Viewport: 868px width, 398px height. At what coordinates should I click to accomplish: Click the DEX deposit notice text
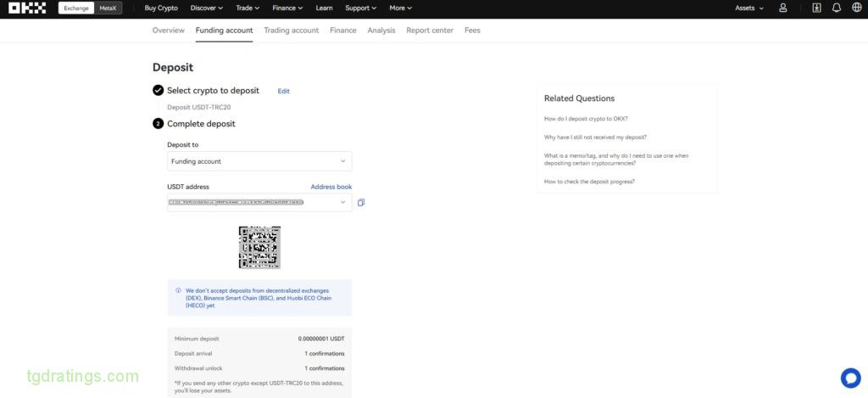[x=259, y=298]
